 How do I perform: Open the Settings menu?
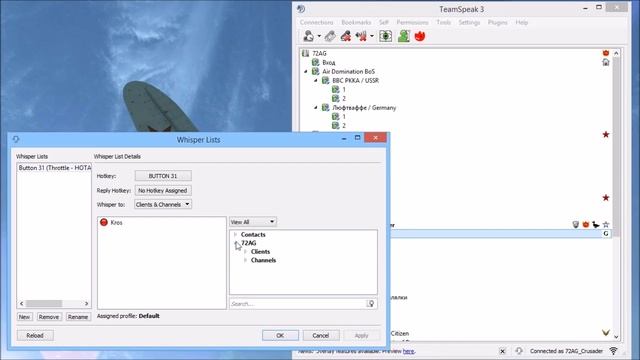point(469,22)
